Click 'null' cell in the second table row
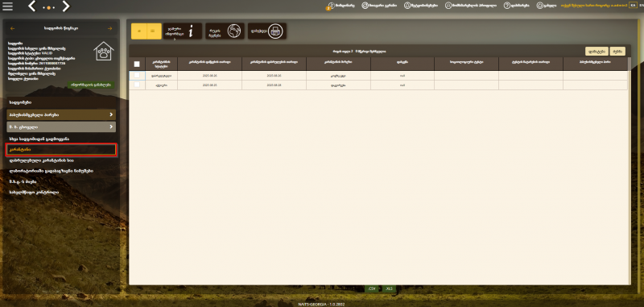644x307 pixels. point(402,85)
